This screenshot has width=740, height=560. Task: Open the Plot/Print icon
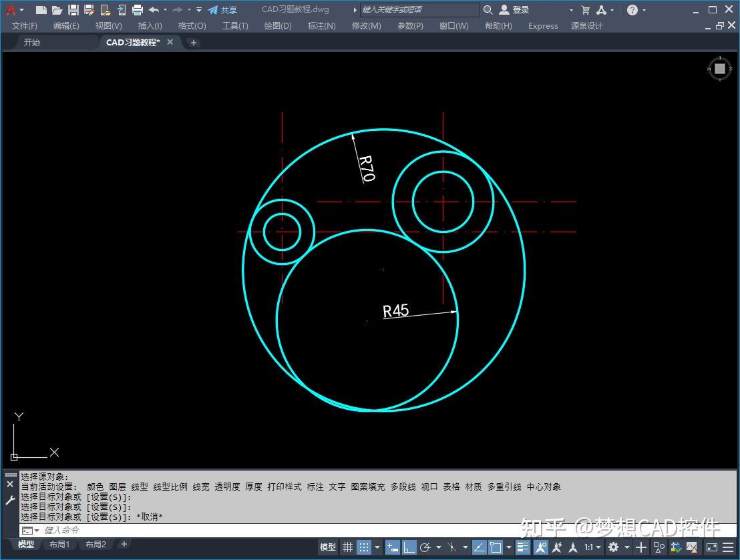pos(138,10)
